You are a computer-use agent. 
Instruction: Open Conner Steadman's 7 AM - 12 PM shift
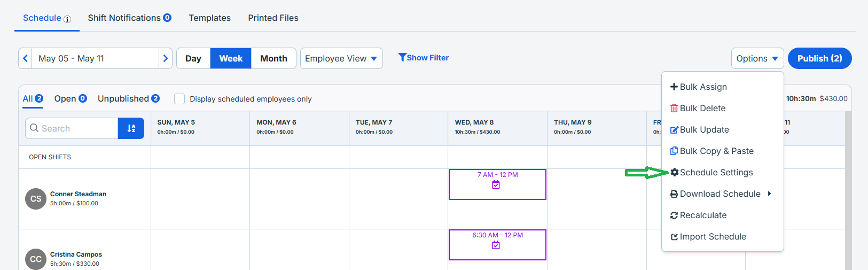tap(497, 184)
